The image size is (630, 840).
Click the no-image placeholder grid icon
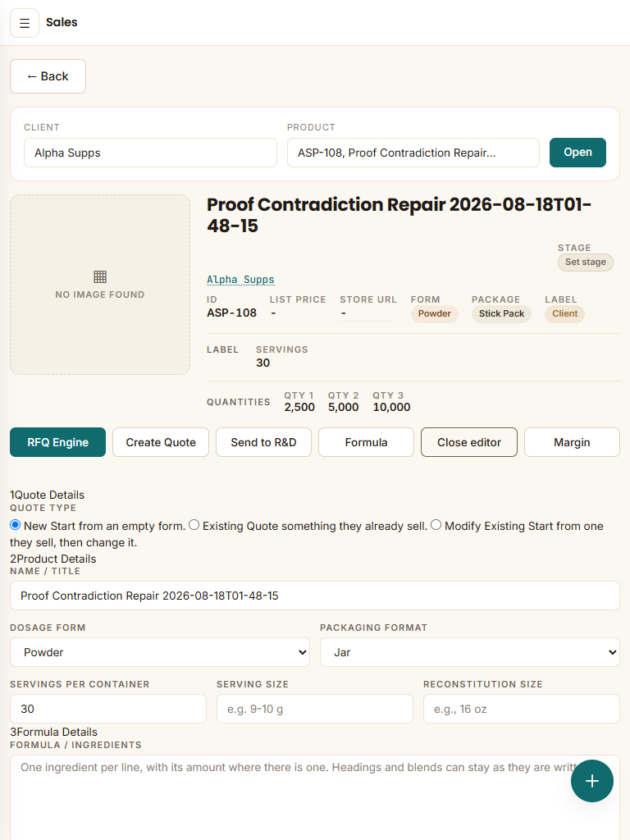(x=100, y=276)
